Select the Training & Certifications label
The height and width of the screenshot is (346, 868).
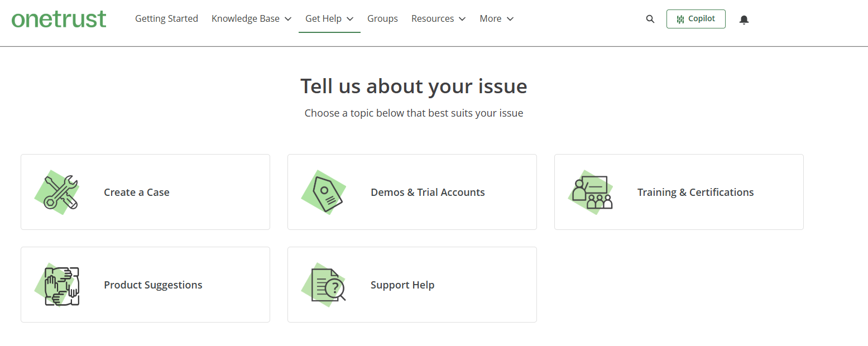(x=696, y=193)
